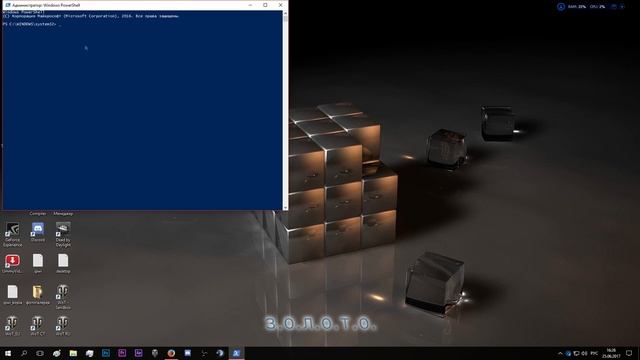Open the small dark taskbar icon left of the round app icon

(204, 353)
